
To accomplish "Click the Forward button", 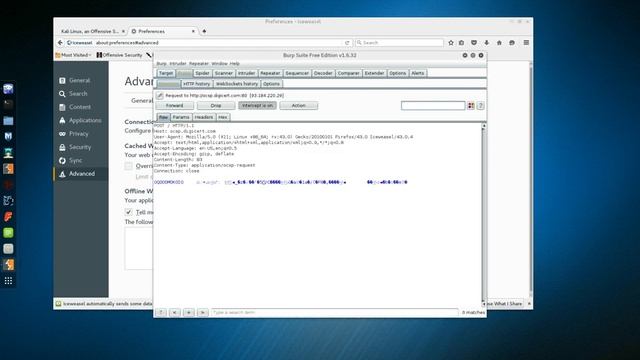I will click(x=174, y=106).
